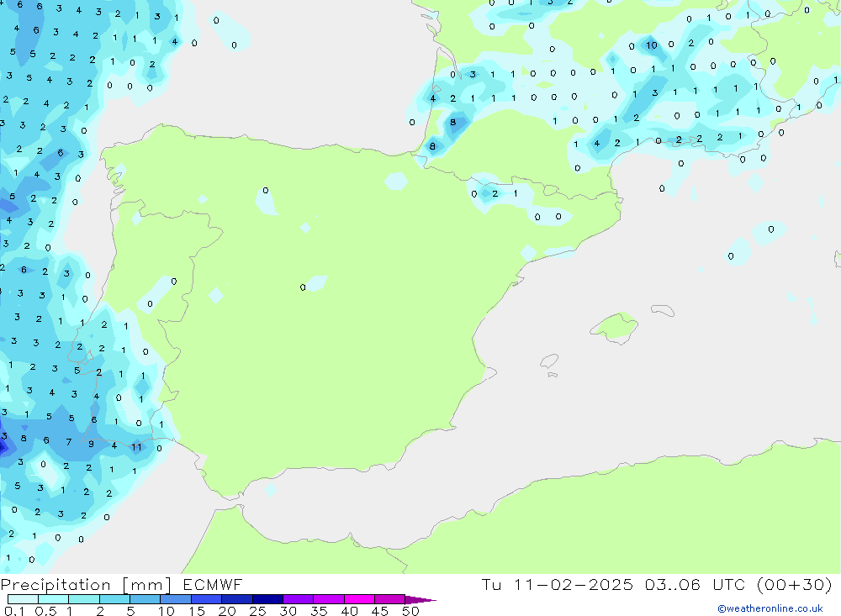Image resolution: width=841 pixels, height=616 pixels.
Task: Click the '9' precipitation value beside the 11
Action: click(x=91, y=444)
